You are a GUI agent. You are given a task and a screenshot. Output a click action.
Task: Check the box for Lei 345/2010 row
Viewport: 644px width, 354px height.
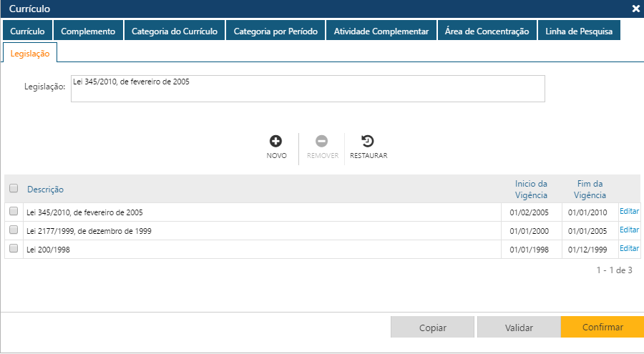point(14,212)
